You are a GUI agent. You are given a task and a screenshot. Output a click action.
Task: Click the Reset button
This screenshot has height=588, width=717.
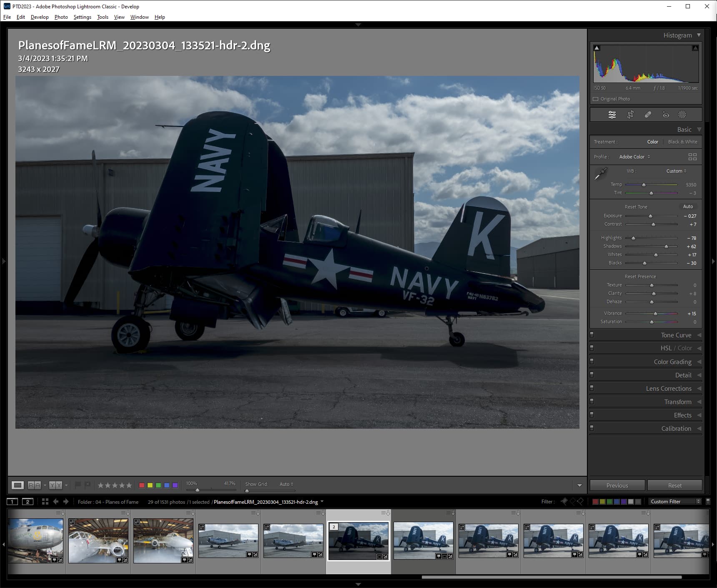pyautogui.click(x=674, y=485)
